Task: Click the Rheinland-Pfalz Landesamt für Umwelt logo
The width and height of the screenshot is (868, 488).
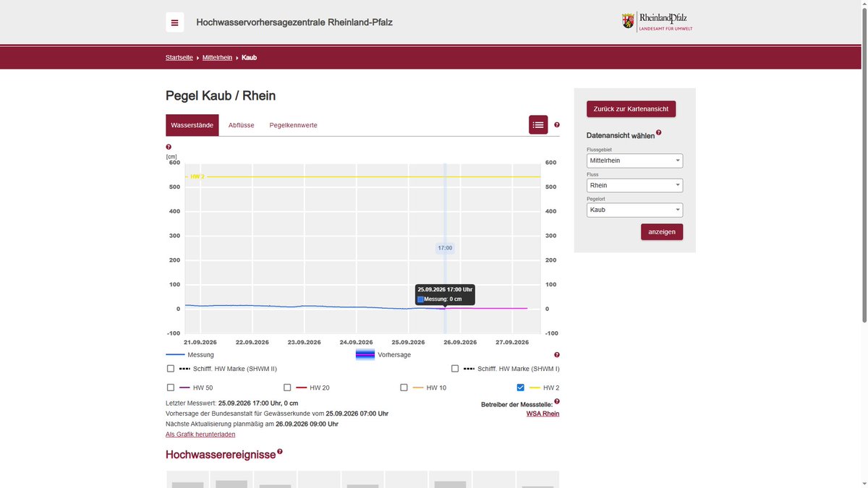Action: (658, 22)
